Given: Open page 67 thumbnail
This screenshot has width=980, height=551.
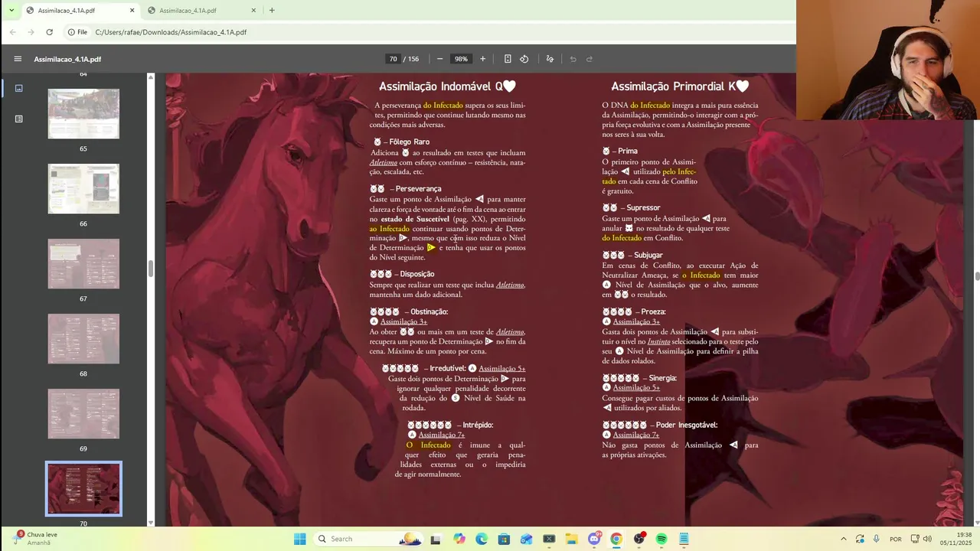Looking at the screenshot, I should [83, 263].
